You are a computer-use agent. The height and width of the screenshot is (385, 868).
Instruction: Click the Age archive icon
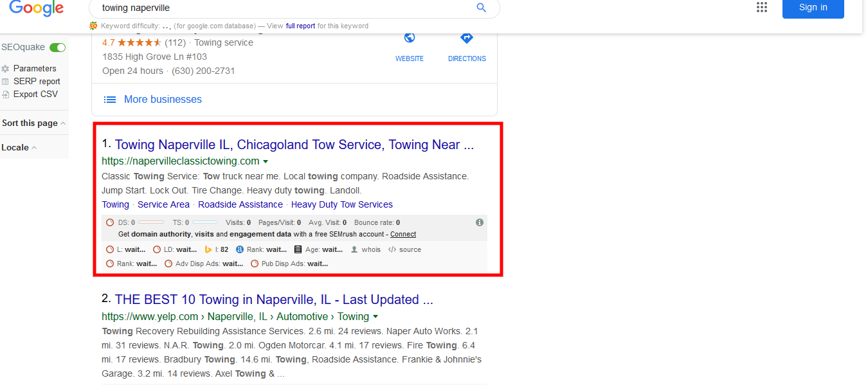pos(298,250)
